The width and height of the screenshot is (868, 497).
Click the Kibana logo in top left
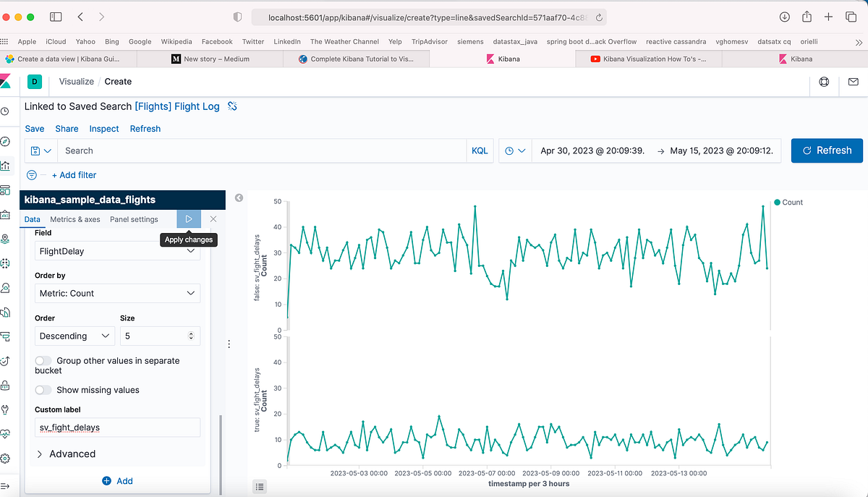click(7, 82)
